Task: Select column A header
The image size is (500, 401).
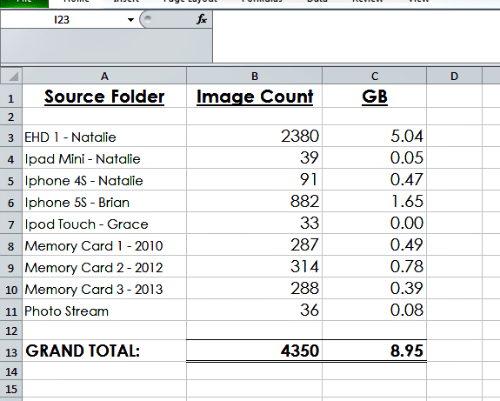Action: [x=104, y=76]
